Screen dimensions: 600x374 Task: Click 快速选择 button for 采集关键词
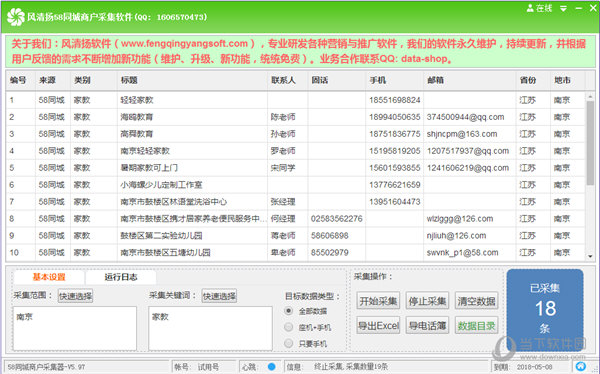(x=219, y=296)
